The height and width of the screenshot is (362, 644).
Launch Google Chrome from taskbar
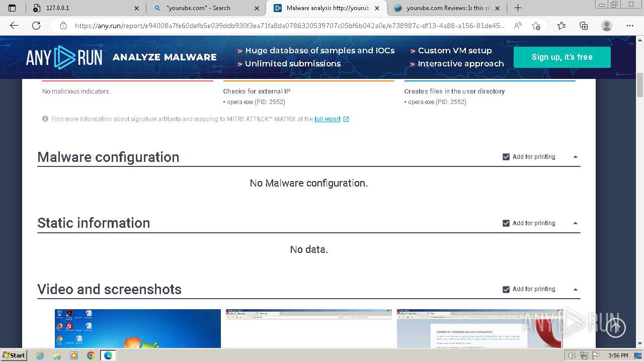coord(91,355)
